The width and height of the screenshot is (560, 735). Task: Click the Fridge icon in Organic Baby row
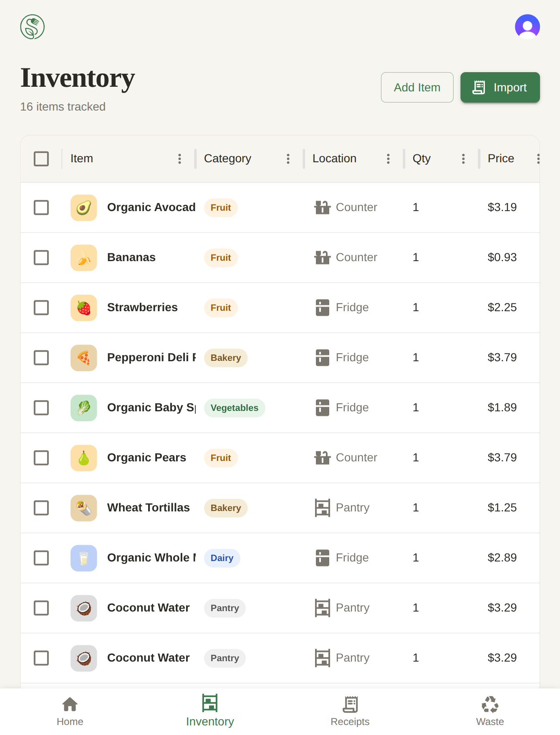click(323, 408)
